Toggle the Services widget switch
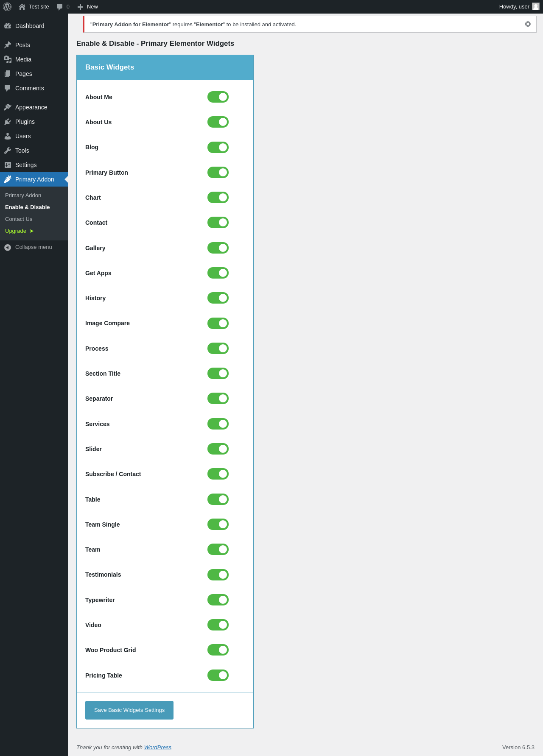The width and height of the screenshot is (543, 756). 218,424
